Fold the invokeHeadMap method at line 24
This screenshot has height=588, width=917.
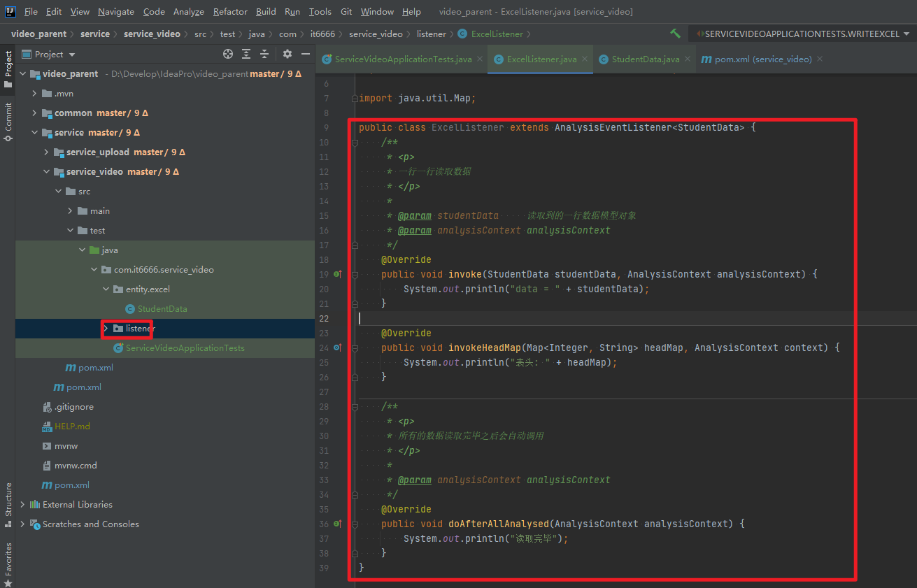pyautogui.click(x=355, y=347)
